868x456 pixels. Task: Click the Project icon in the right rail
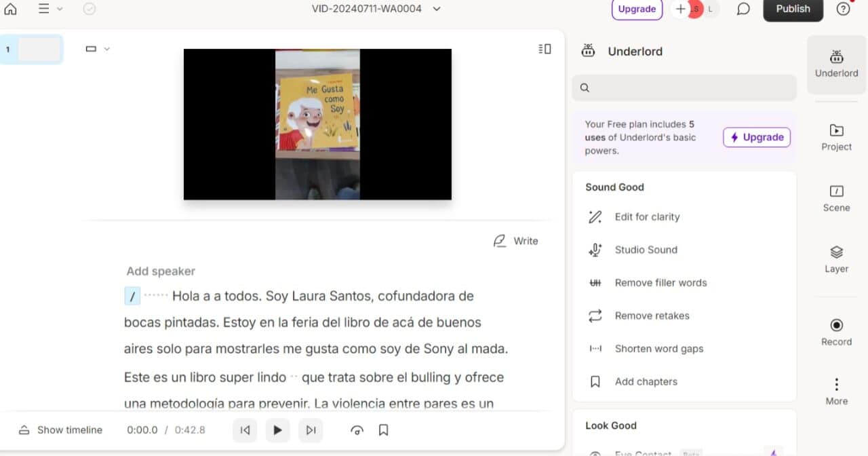pyautogui.click(x=835, y=138)
